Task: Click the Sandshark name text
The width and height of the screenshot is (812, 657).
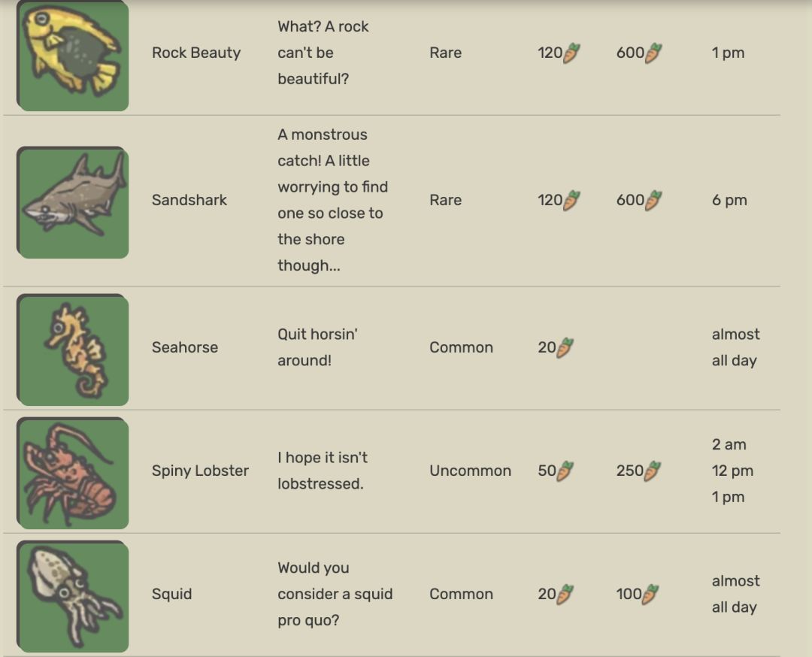Action: click(x=189, y=200)
